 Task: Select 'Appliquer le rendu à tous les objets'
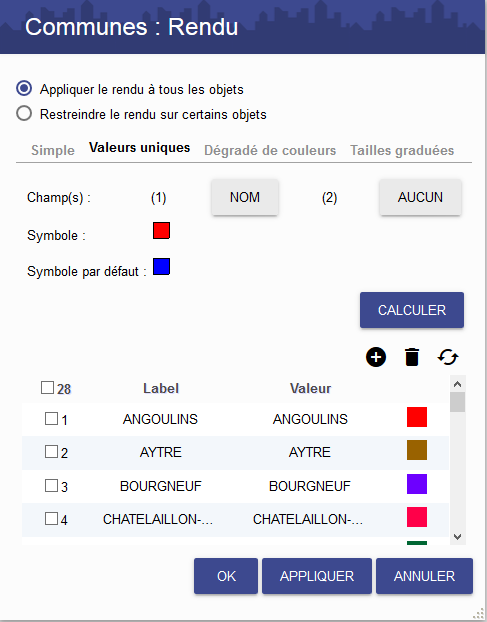coord(24,88)
